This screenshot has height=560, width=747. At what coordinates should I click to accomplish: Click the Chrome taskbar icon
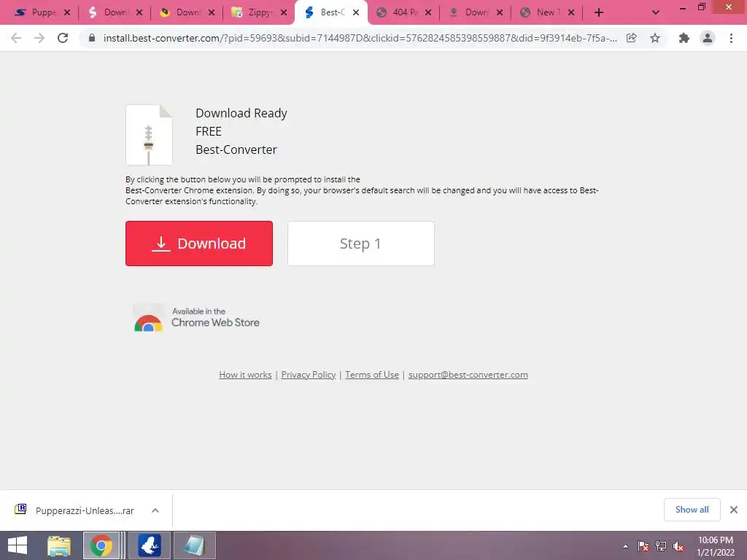tap(101, 545)
